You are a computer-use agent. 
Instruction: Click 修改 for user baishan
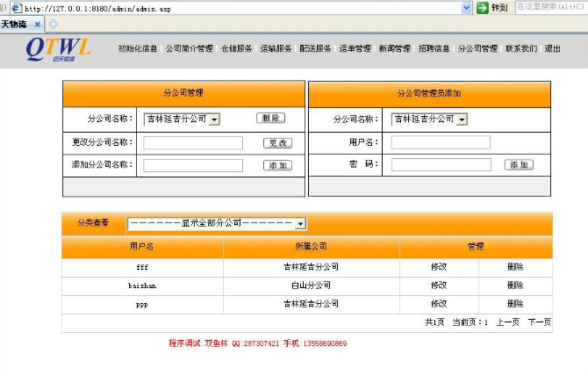pos(439,286)
